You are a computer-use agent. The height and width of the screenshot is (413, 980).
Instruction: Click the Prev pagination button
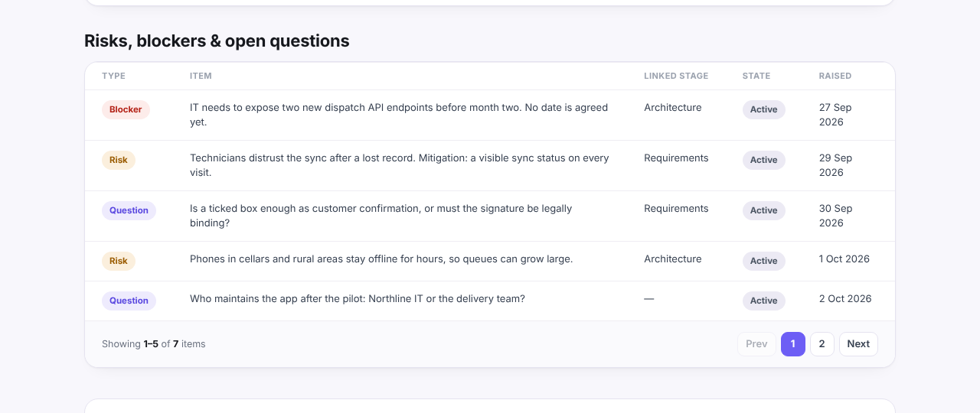click(756, 344)
